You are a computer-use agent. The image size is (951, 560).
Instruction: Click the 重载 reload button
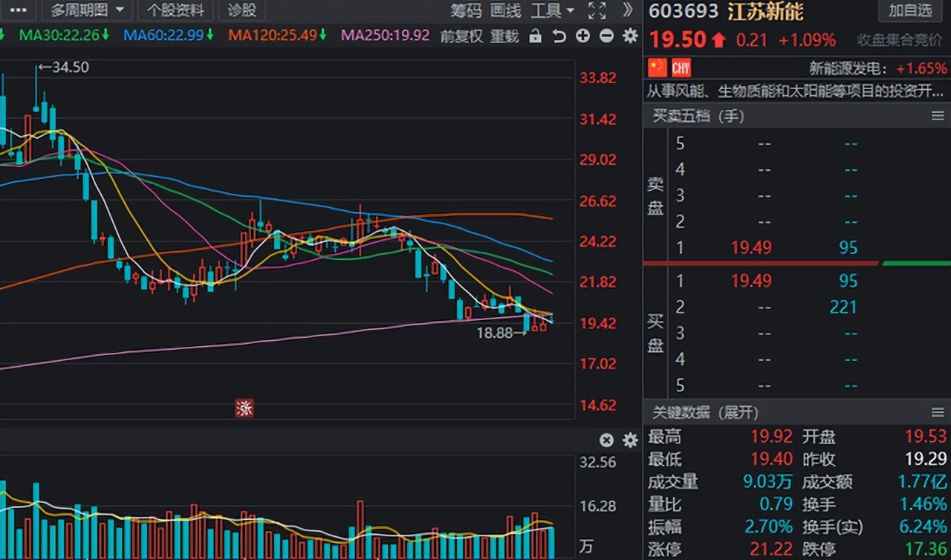coord(504,36)
